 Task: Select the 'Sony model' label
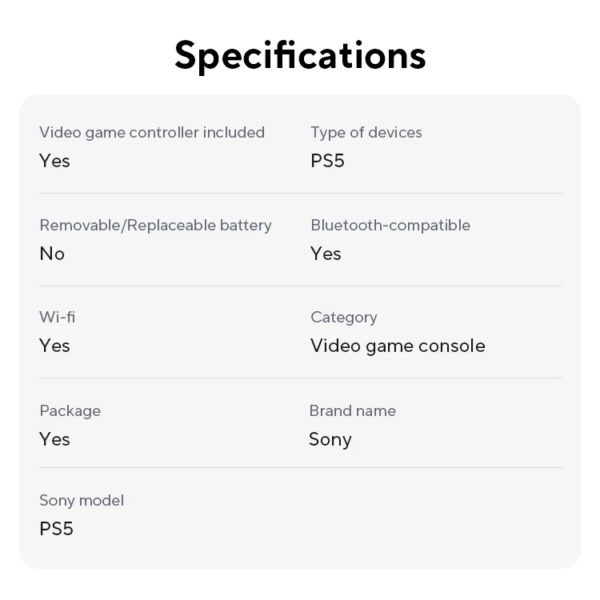(82, 501)
